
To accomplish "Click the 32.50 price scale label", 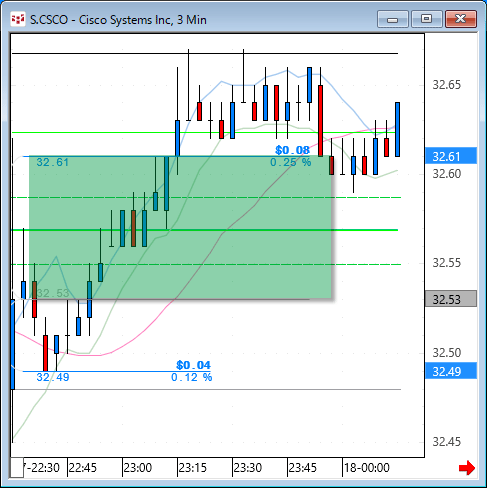I will [x=446, y=352].
